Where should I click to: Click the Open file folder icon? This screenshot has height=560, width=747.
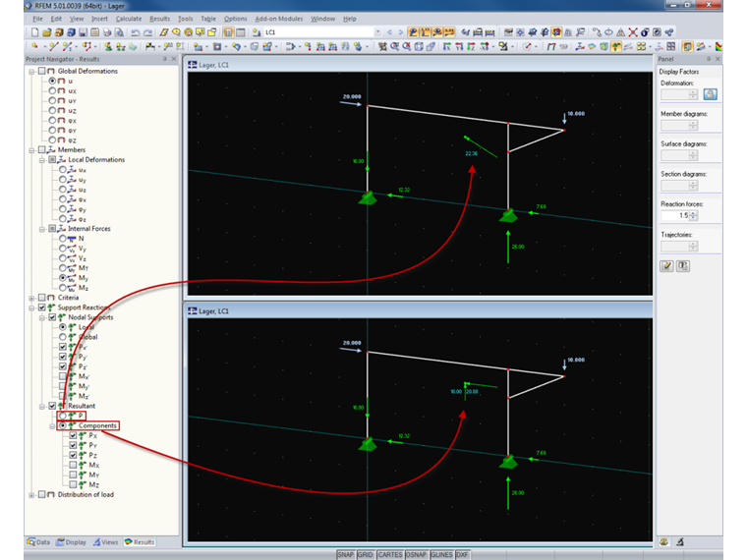(x=47, y=32)
